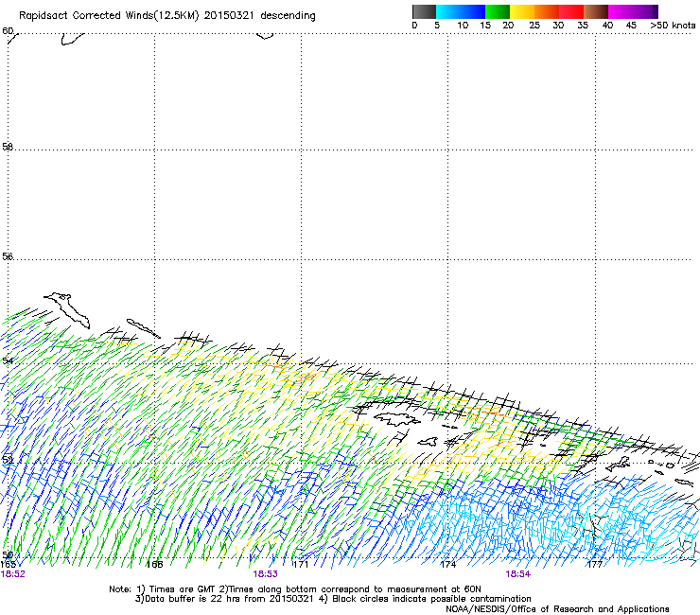Viewport: 700px width, 615px height.
Task: Click the 'Rapidscat Corrected Winds(12.5KM)' title text
Action: pos(109,16)
